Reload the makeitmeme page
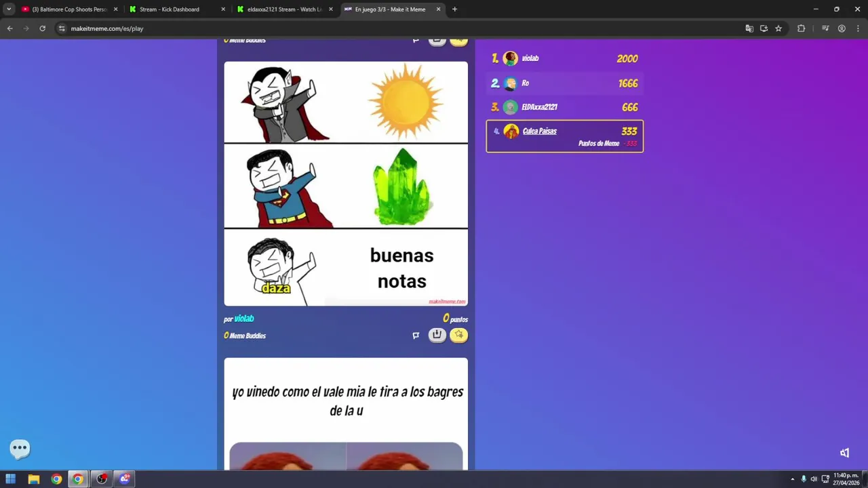Viewport: 868px width, 488px height. pyautogui.click(x=42, y=28)
